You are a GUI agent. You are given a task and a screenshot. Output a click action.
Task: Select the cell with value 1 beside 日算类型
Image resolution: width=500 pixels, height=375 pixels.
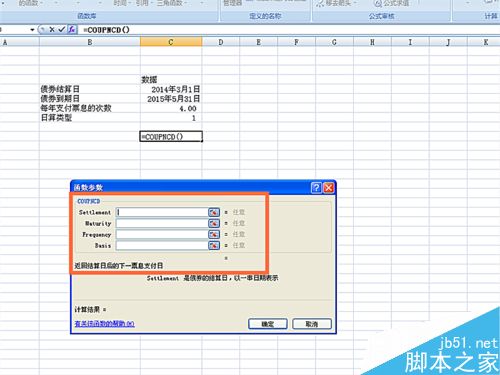171,118
